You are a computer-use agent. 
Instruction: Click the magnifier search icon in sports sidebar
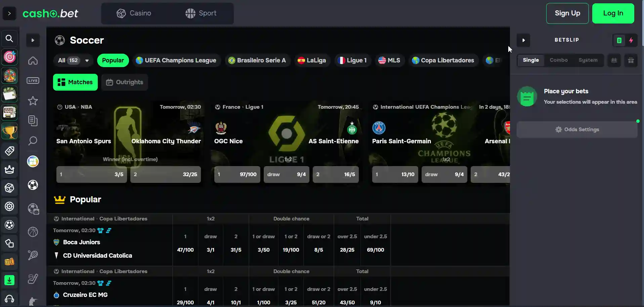(33, 141)
